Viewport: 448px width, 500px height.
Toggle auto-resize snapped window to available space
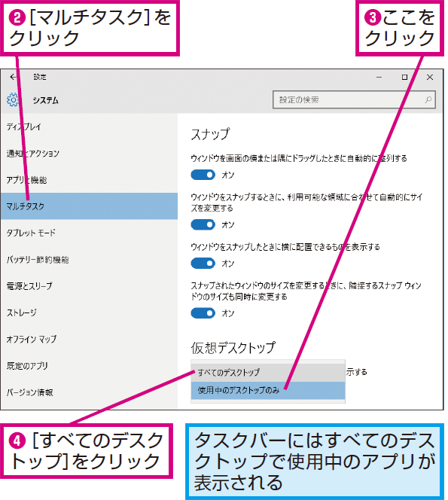(x=203, y=224)
